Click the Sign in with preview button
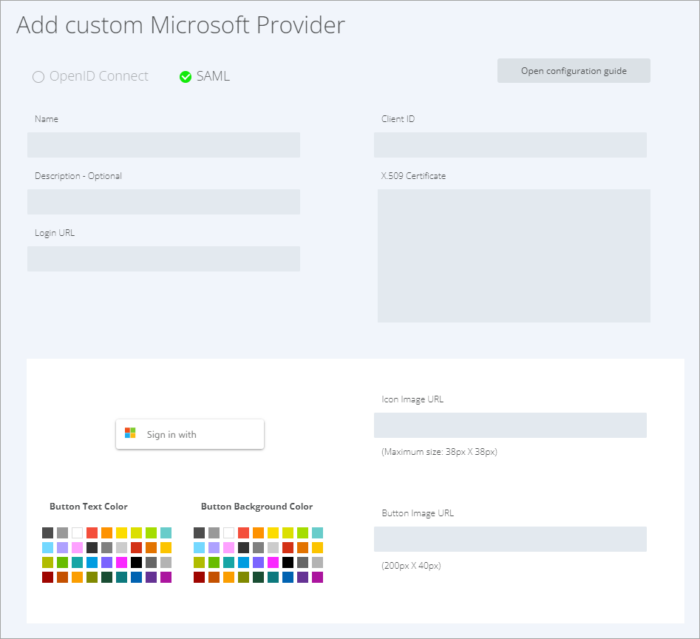 [x=190, y=434]
